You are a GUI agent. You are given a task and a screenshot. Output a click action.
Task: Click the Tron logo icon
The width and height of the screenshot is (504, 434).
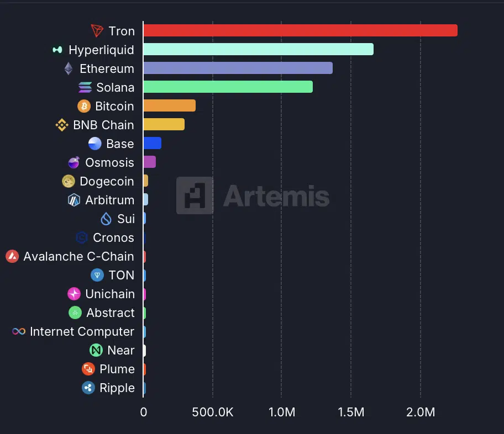(97, 31)
